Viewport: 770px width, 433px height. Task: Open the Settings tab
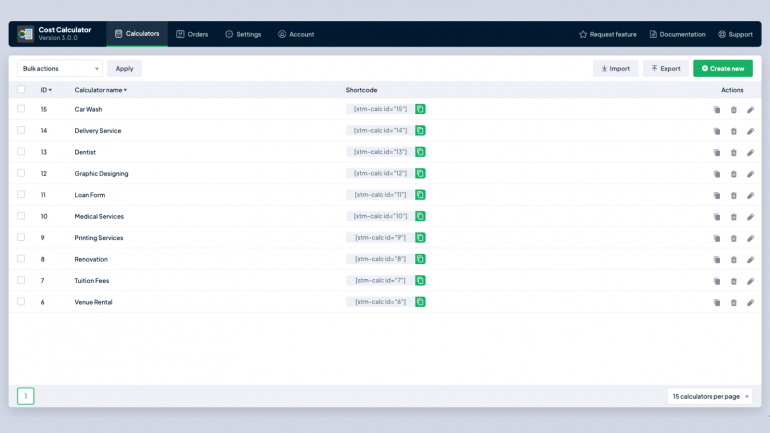point(243,34)
